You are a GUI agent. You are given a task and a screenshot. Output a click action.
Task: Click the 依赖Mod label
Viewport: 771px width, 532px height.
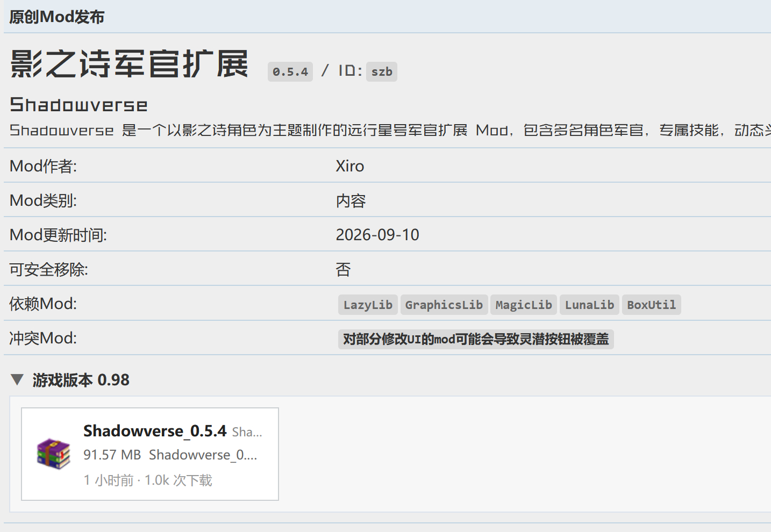pyautogui.click(x=44, y=304)
